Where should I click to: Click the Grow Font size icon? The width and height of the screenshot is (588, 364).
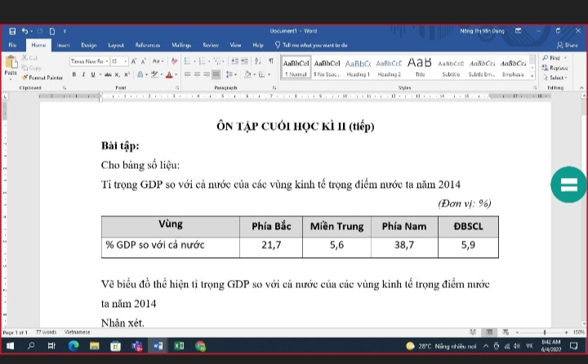click(133, 61)
